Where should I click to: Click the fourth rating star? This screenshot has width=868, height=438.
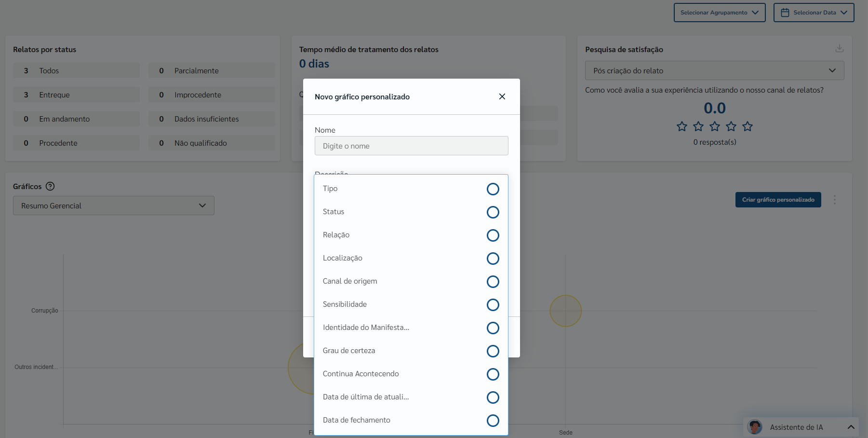731,126
